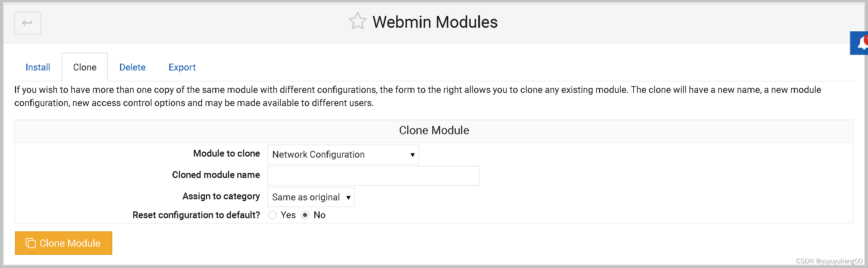This screenshot has height=268, width=868.
Task: Click the back arrow navigation icon
Action: (27, 23)
